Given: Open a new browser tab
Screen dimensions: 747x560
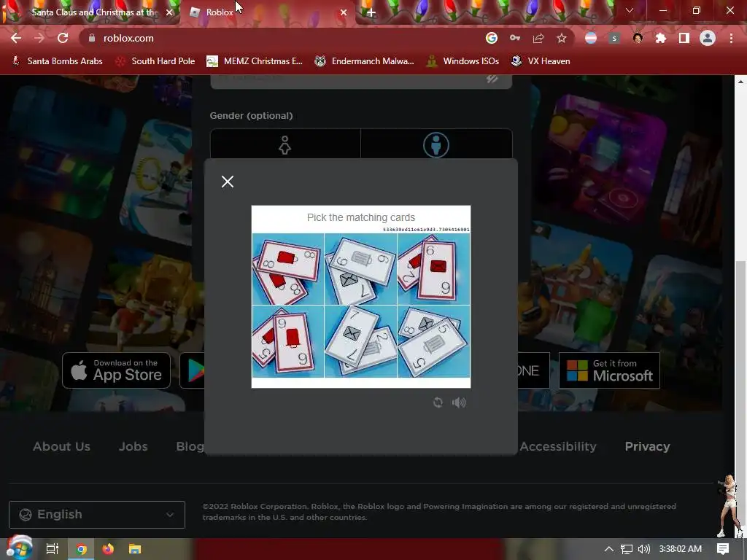Looking at the screenshot, I should (371, 13).
